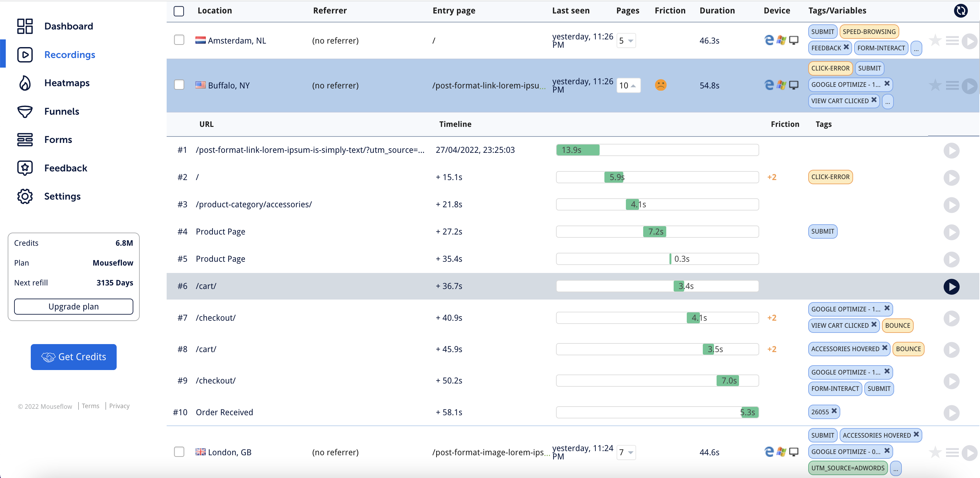The width and height of the screenshot is (980, 478).
Task: Check the Buffalo, NY recording checkbox
Action: point(179,85)
